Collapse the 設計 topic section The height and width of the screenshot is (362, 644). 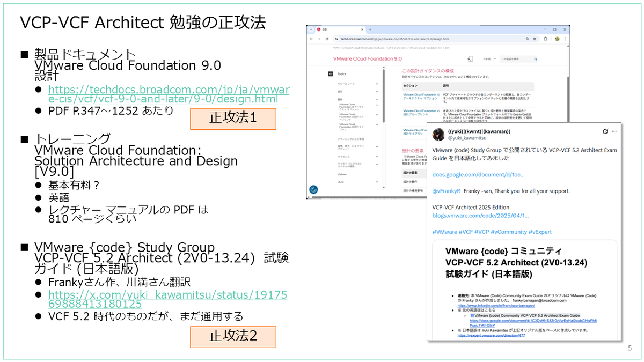[x=377, y=100]
